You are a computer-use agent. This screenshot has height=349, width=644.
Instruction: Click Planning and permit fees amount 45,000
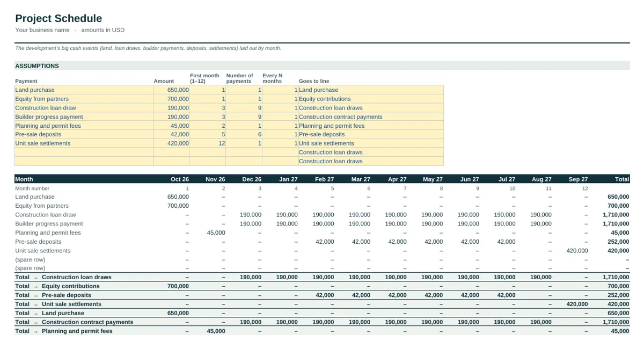(x=171, y=126)
